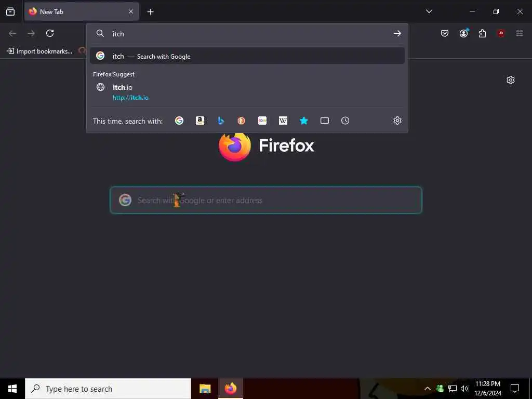
Task: Open the List all tabs chevron
Action: tap(429, 11)
